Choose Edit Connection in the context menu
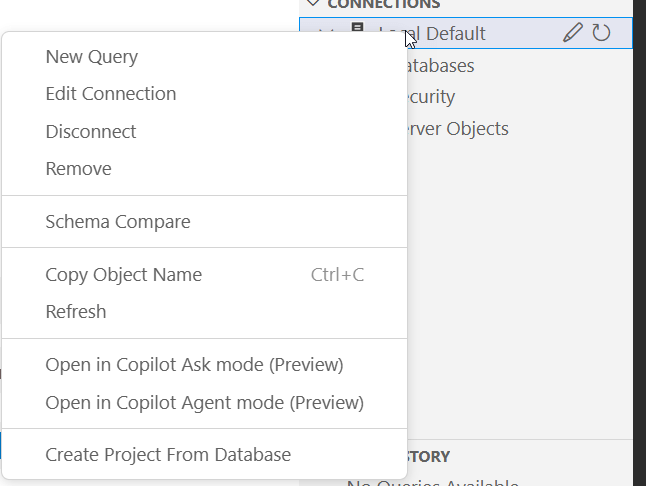 (x=111, y=94)
